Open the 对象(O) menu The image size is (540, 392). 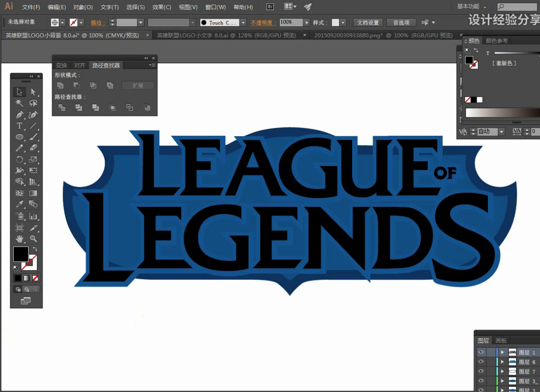[x=83, y=7]
